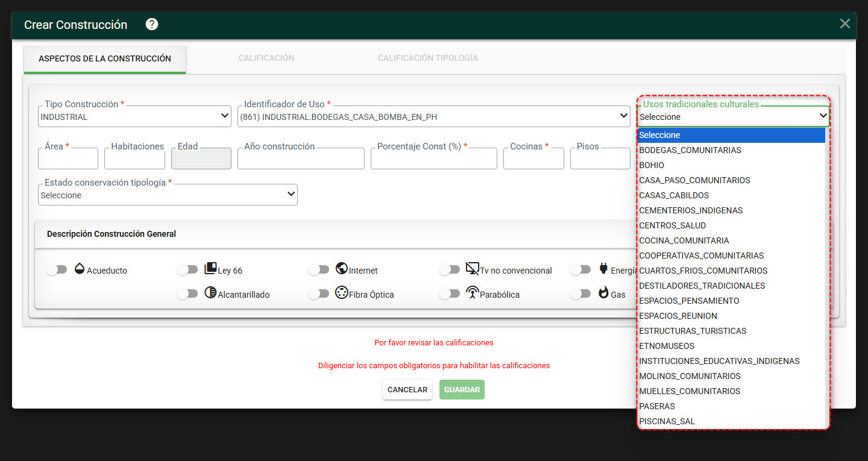Click the Tv no convencional screen icon
The height and width of the screenshot is (461, 868).
[x=472, y=268]
